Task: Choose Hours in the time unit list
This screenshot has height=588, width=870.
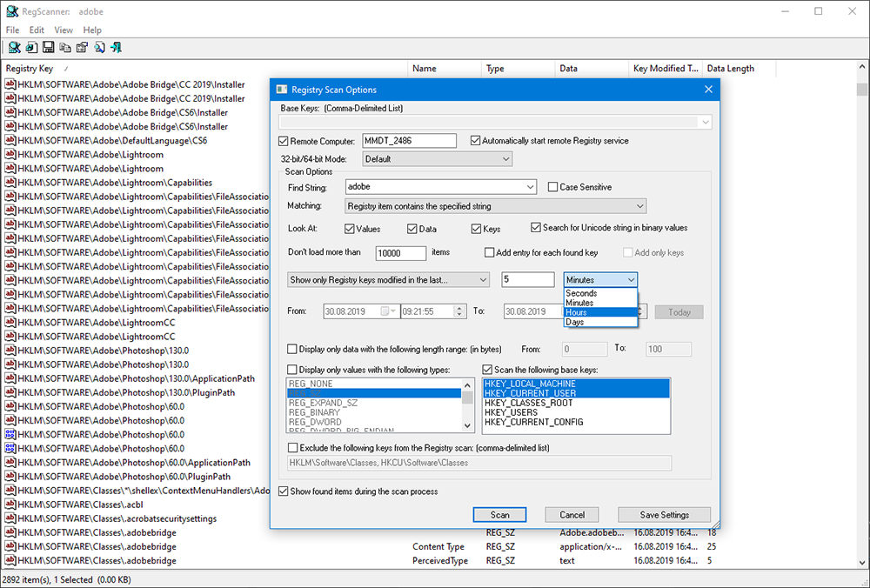Action: coord(600,312)
